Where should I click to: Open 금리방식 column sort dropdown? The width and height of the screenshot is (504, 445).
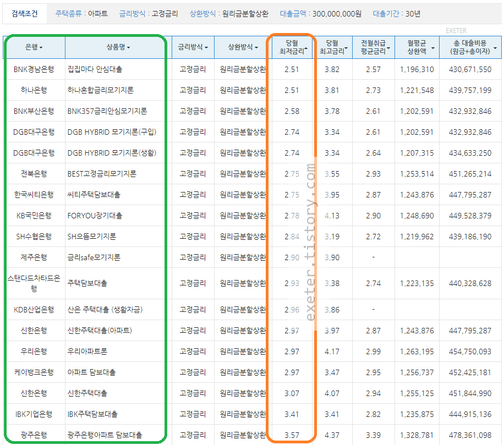click(193, 47)
